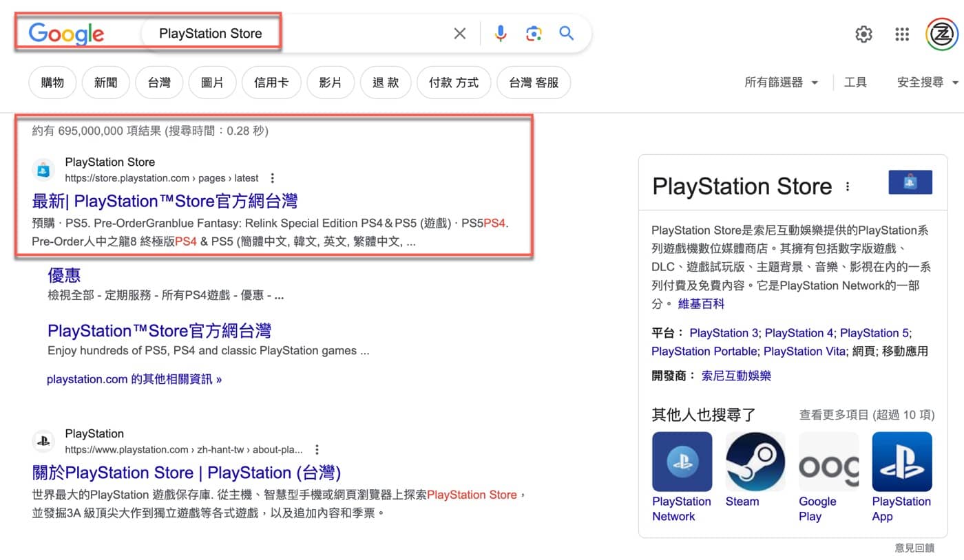Open the Google apps grid icon
The height and width of the screenshot is (560, 964).
coord(902,34)
